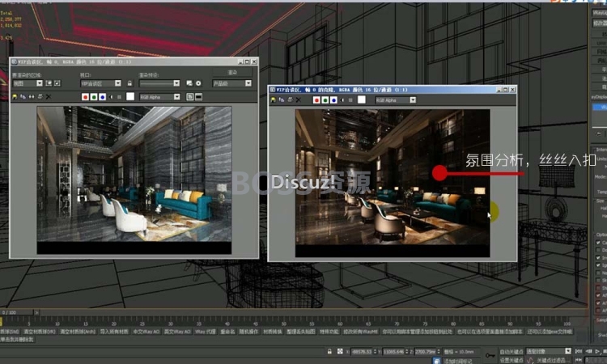Click 材质转换 script button
Screen dimensions: 607x364
(273, 332)
